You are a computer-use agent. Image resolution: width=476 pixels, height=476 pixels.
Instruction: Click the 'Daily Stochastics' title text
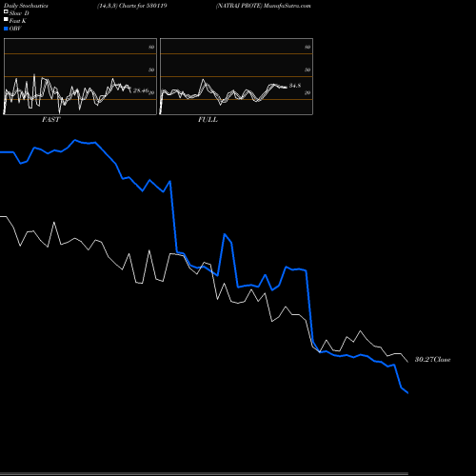coord(26,6)
